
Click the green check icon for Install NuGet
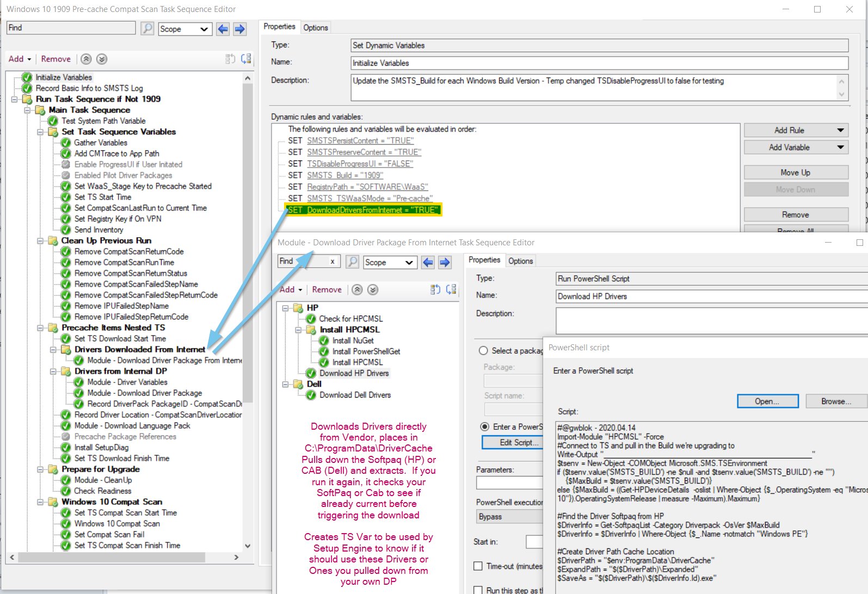click(324, 341)
